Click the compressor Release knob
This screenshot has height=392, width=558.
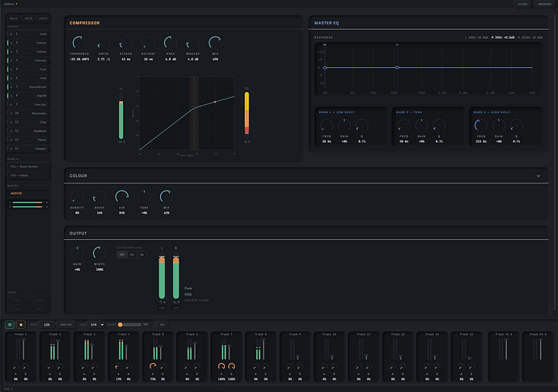(148, 43)
